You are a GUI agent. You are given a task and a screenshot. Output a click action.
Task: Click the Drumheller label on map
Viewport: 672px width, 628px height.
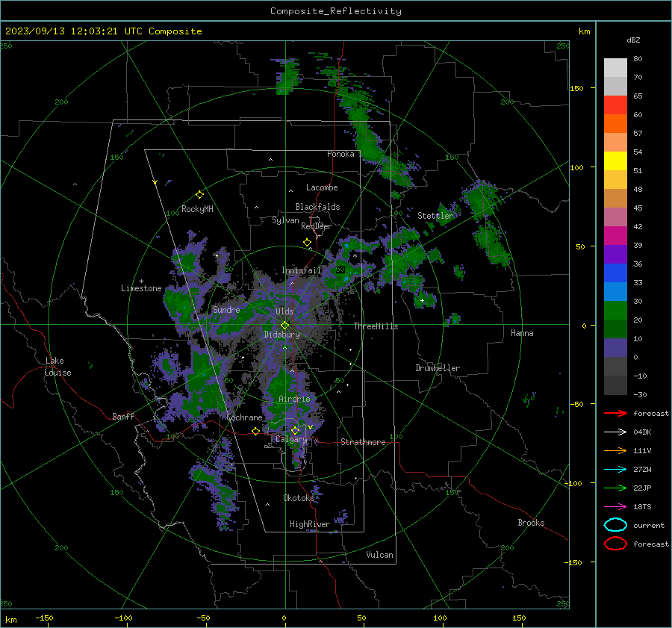[438, 368]
